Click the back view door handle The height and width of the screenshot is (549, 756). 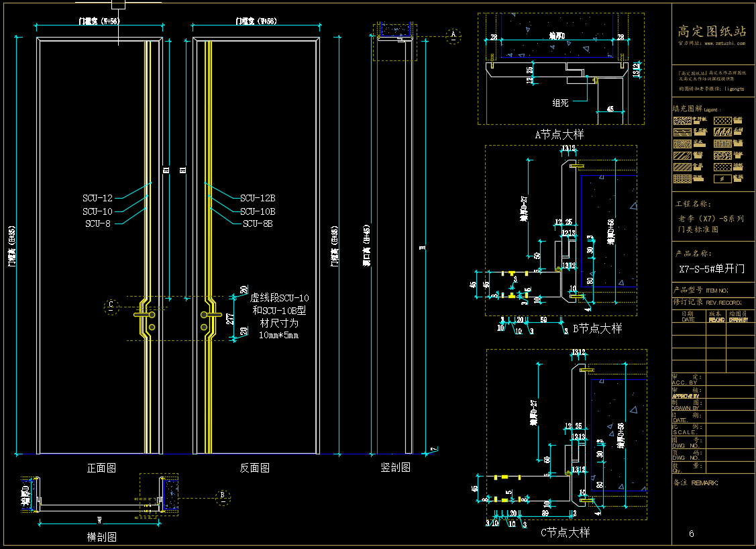click(210, 314)
